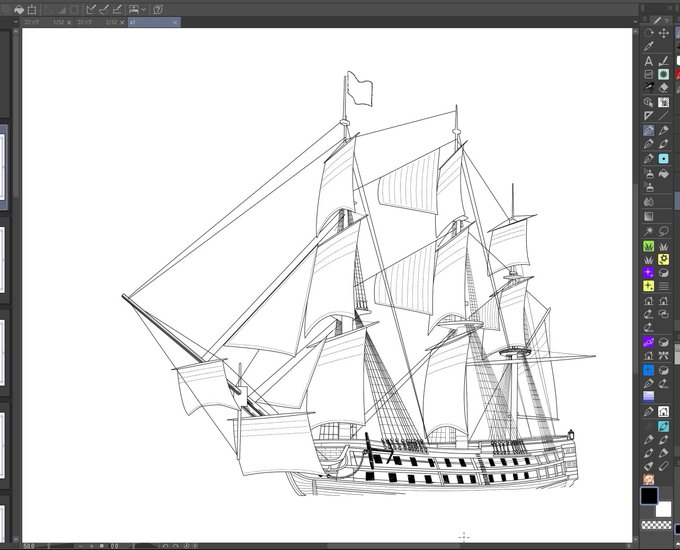Pick the Eyedropper tool
The image size is (680, 550).
point(648,46)
